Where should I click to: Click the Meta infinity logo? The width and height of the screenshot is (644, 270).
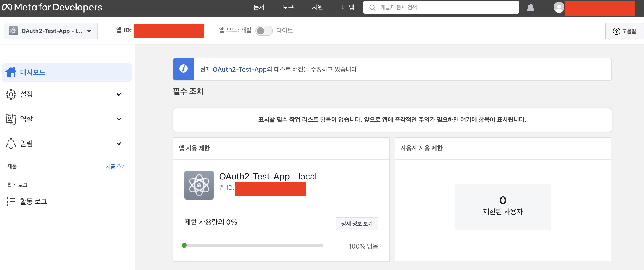point(7,7)
